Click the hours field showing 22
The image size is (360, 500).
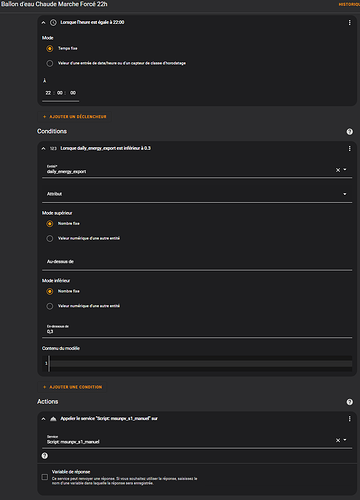pyautogui.click(x=48, y=93)
